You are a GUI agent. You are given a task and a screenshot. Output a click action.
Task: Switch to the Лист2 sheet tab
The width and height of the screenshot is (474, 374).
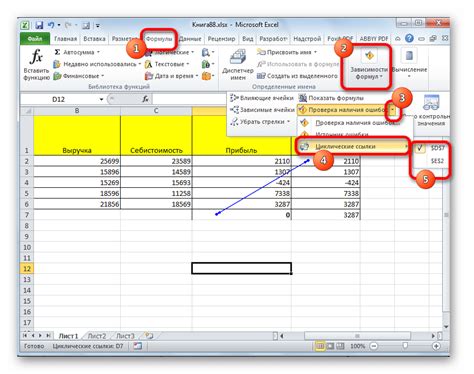coord(97,336)
